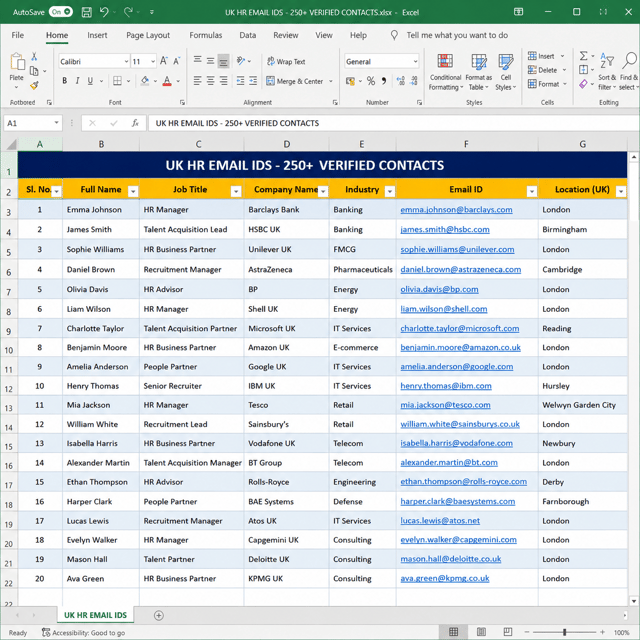The image size is (640, 640).
Task: Open ava.green@kpmg.co.uk email link
Action: tap(444, 579)
